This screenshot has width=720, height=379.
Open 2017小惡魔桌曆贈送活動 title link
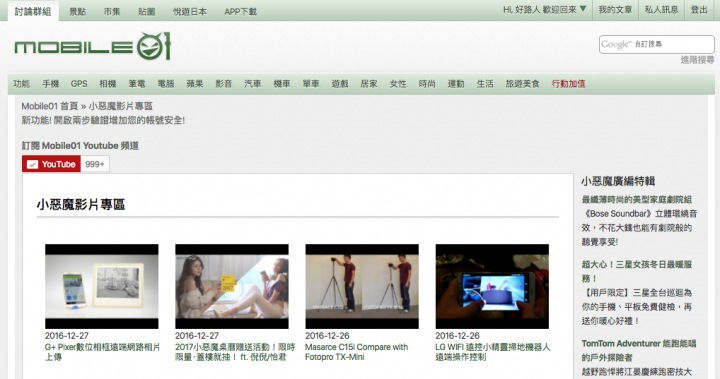235,352
